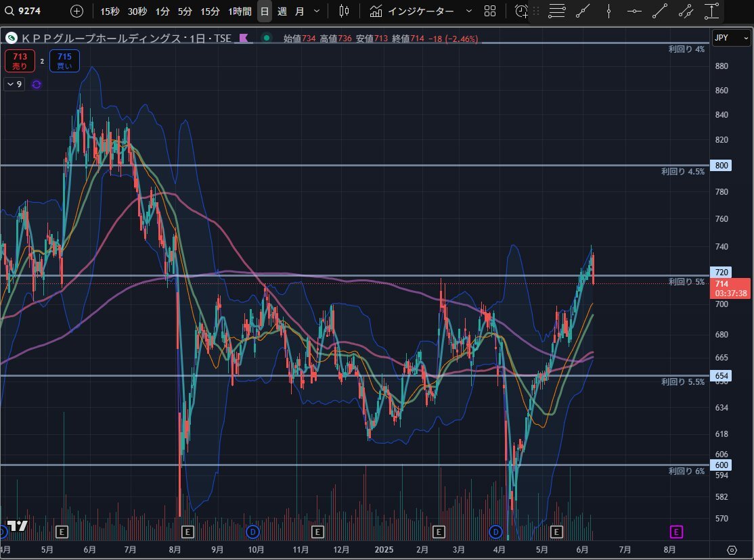Toggle the 15秒 interval
754x560 pixels.
pos(110,11)
